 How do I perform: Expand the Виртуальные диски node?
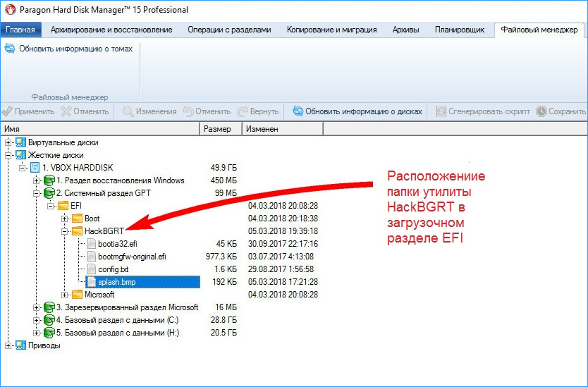(x=8, y=142)
